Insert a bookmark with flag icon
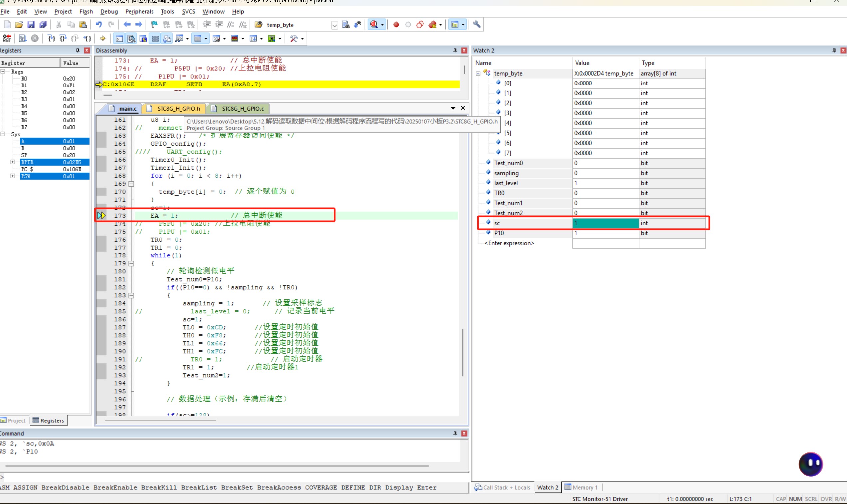The image size is (847, 504). click(154, 25)
